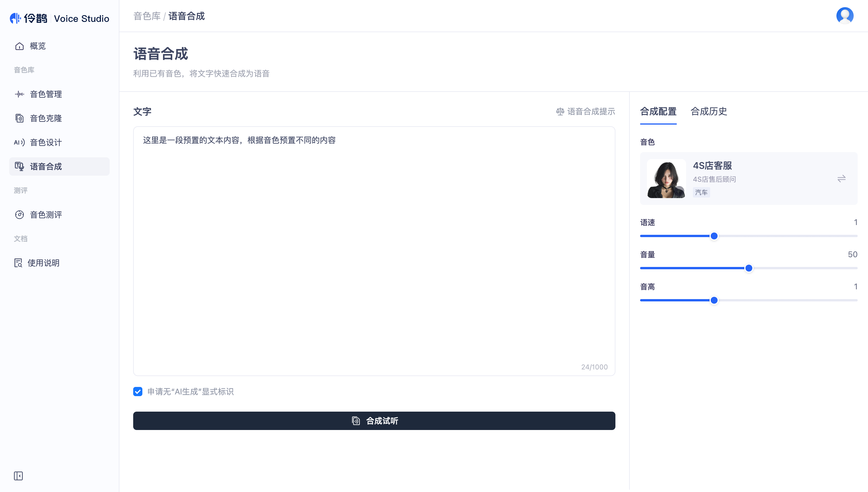Click inside the 文字 text area
The image size is (868, 492).
(x=374, y=251)
